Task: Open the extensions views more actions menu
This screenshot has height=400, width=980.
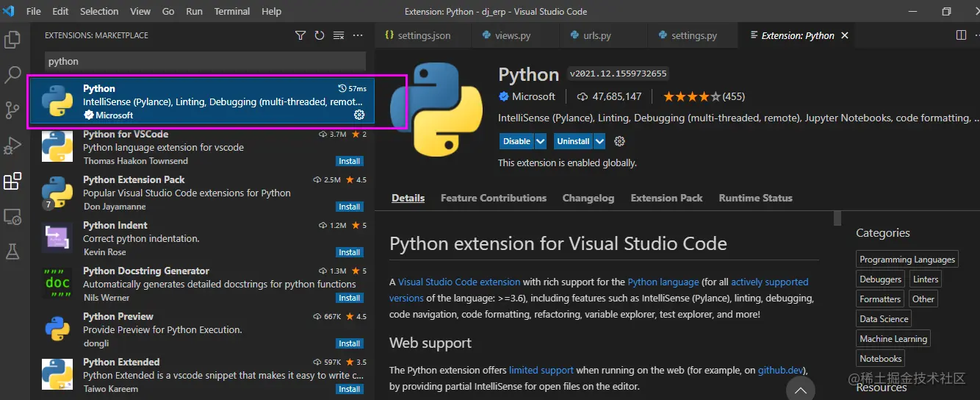Action: tap(358, 35)
